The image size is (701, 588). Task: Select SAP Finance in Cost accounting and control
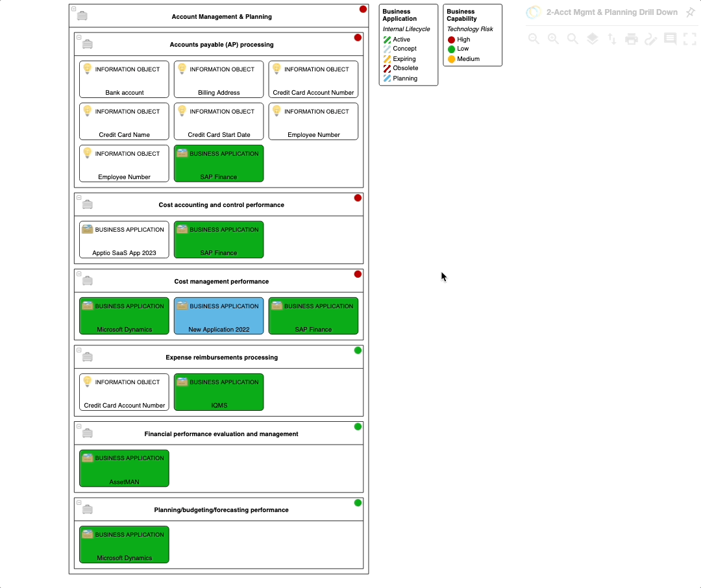point(219,239)
